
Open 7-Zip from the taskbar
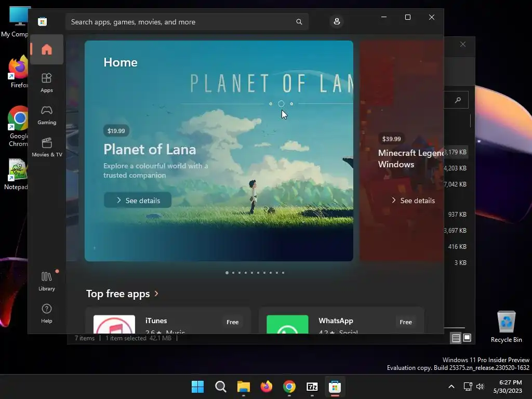312,387
